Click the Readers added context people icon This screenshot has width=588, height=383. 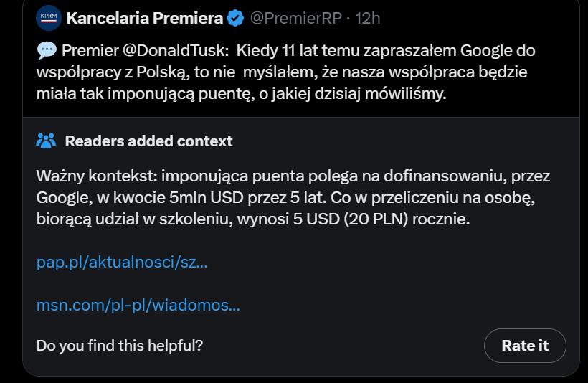(46, 141)
